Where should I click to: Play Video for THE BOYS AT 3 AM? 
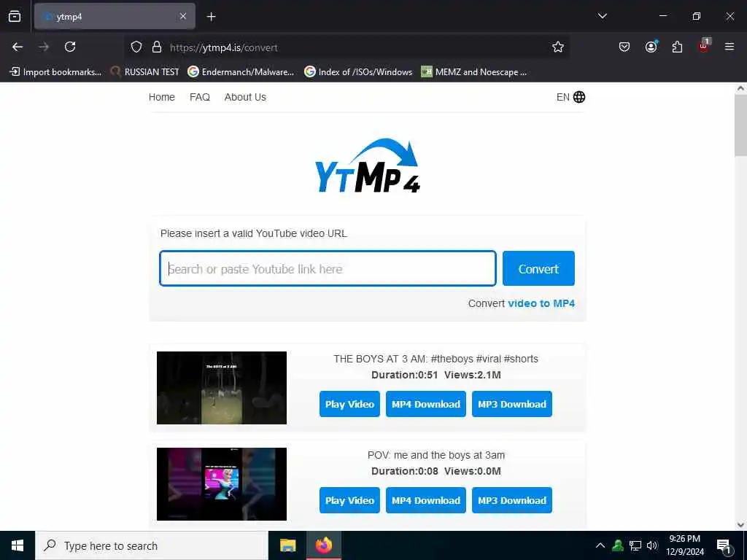[x=349, y=404]
